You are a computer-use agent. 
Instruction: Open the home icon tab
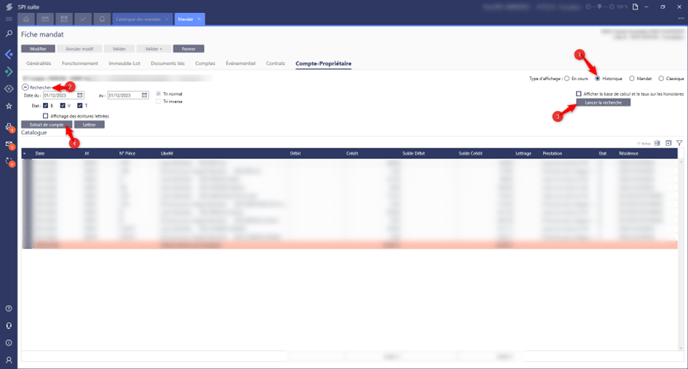[26, 19]
